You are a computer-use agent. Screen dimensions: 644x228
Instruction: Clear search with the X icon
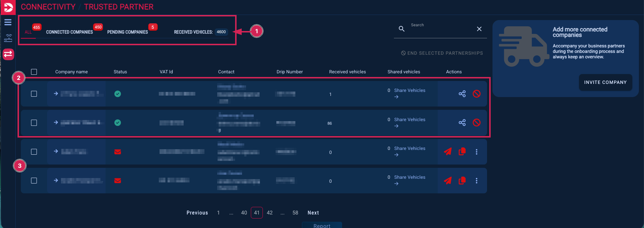(479, 29)
